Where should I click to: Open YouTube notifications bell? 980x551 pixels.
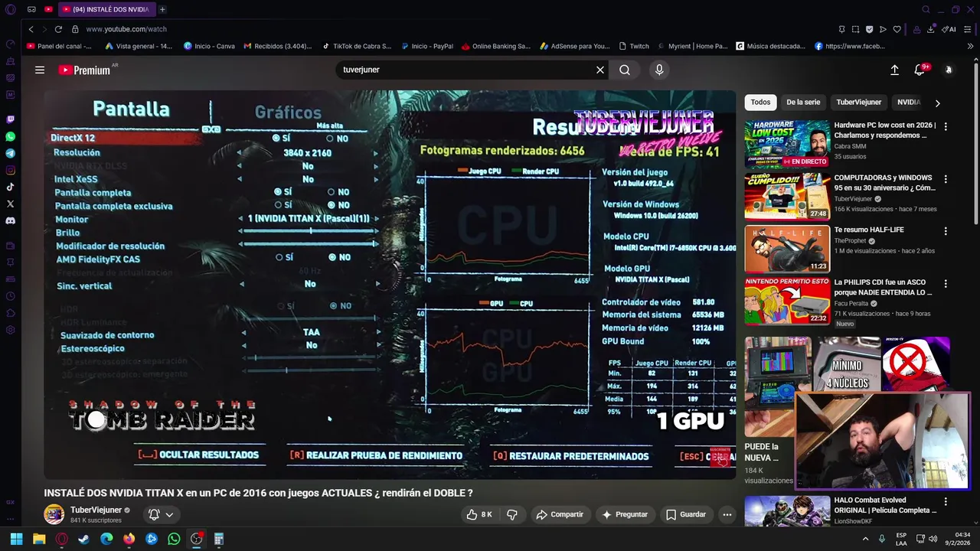pos(920,70)
